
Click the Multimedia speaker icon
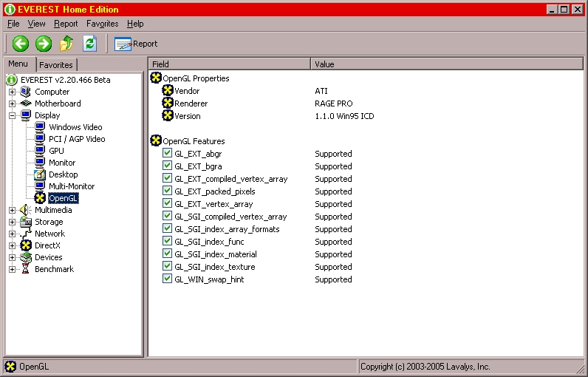pyautogui.click(x=26, y=210)
